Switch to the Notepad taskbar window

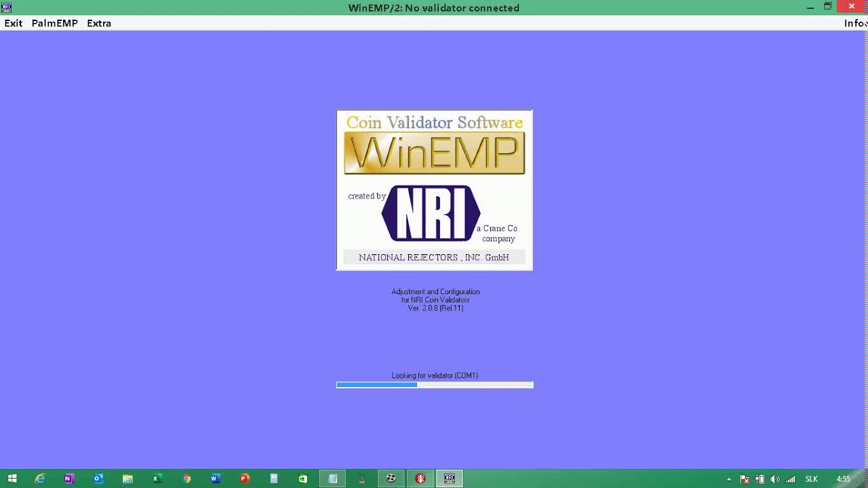[332, 479]
